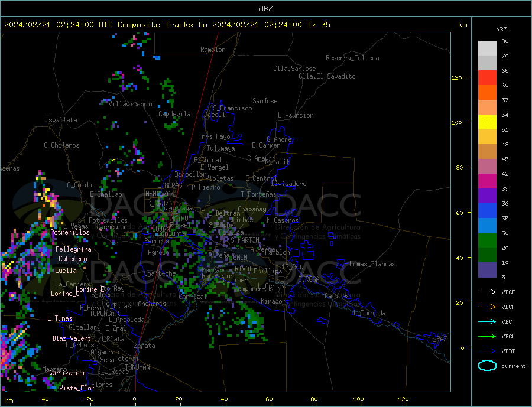Click the TUNUYAN map label
The height and width of the screenshot is (407, 532).
click(x=137, y=367)
